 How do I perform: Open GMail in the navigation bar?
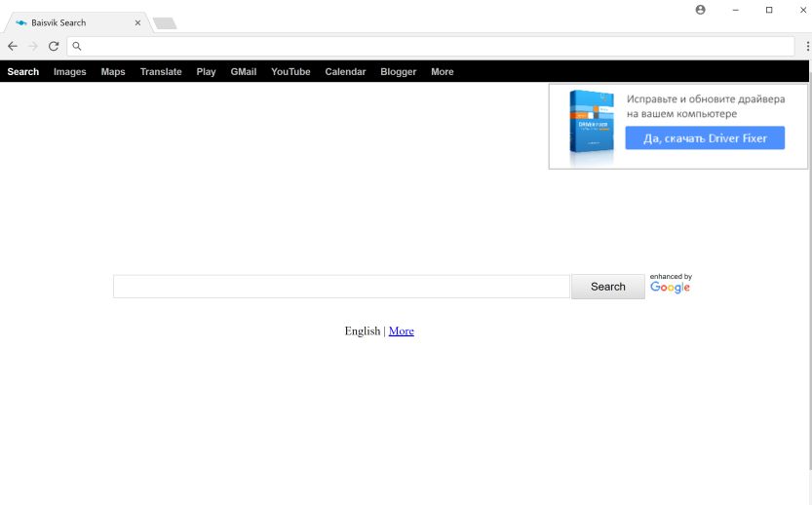pyautogui.click(x=244, y=72)
